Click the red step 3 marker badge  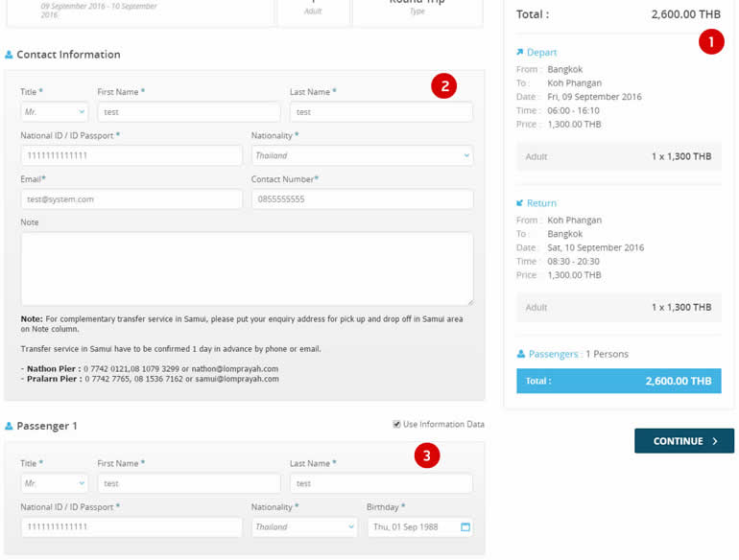click(427, 455)
